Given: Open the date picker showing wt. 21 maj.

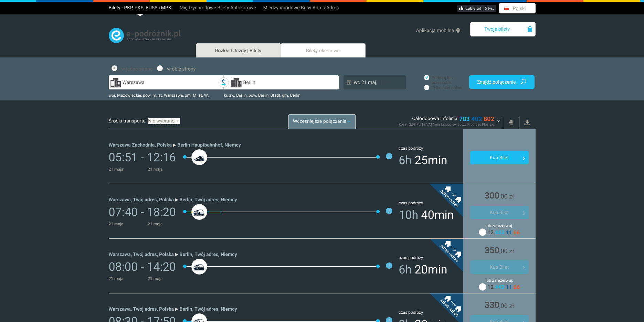Looking at the screenshot, I should [x=374, y=83].
